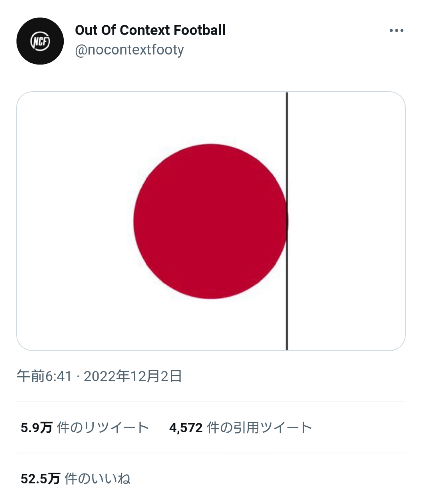The width and height of the screenshot is (422, 504).
Task: Open the 件の引用ツイート quote tweets list
Action: click(x=260, y=427)
